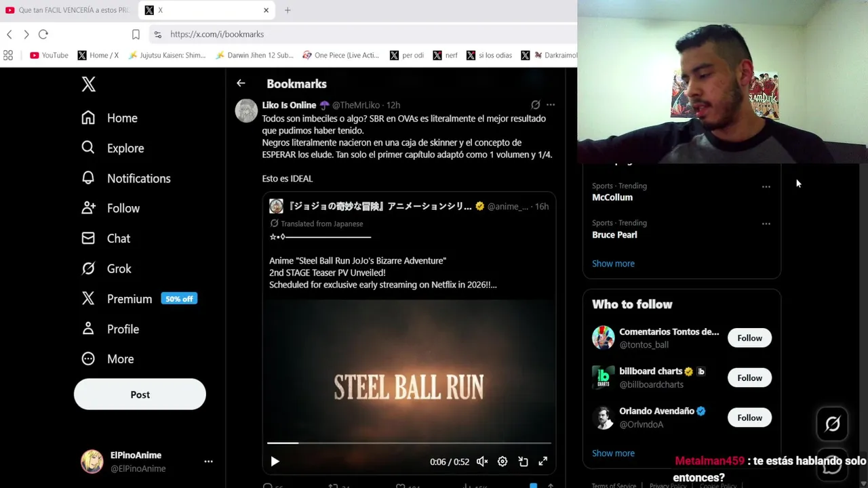Open Home from the sidebar
This screenshot has width=868, height=488.
109,118
